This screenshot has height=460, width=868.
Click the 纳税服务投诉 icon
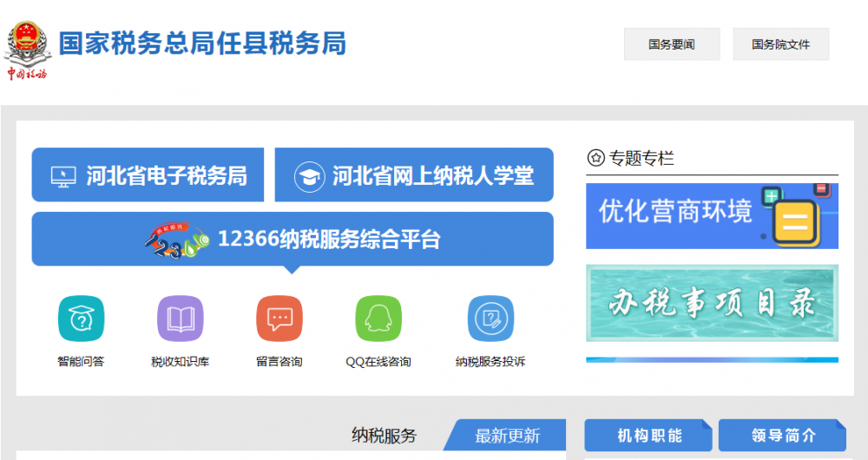pos(490,319)
